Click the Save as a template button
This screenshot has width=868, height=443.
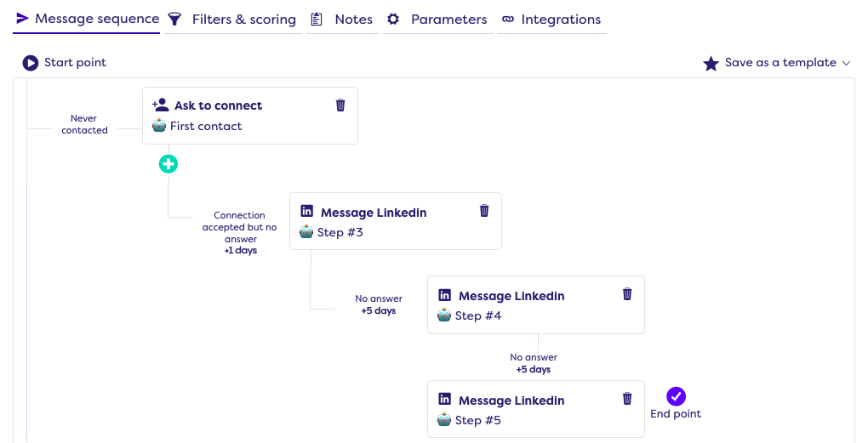tap(779, 63)
